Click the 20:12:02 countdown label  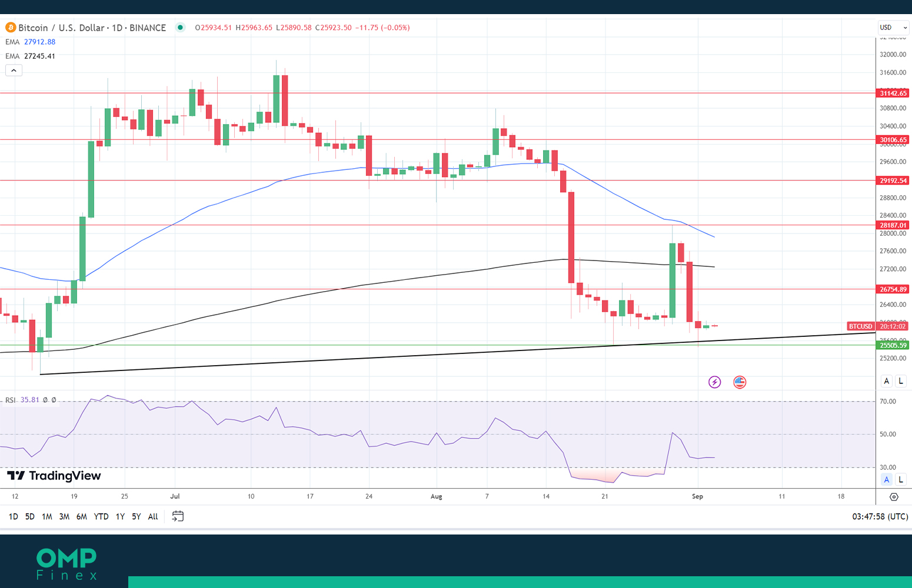point(893,326)
